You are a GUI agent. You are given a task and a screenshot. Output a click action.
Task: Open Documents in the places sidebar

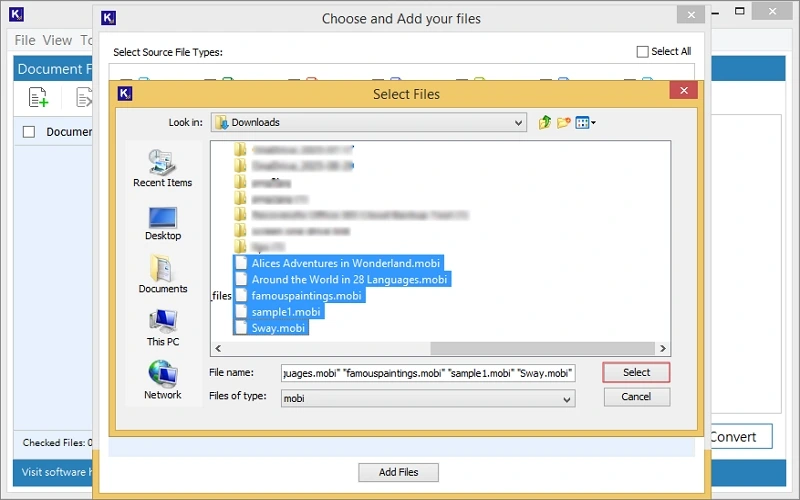(163, 274)
